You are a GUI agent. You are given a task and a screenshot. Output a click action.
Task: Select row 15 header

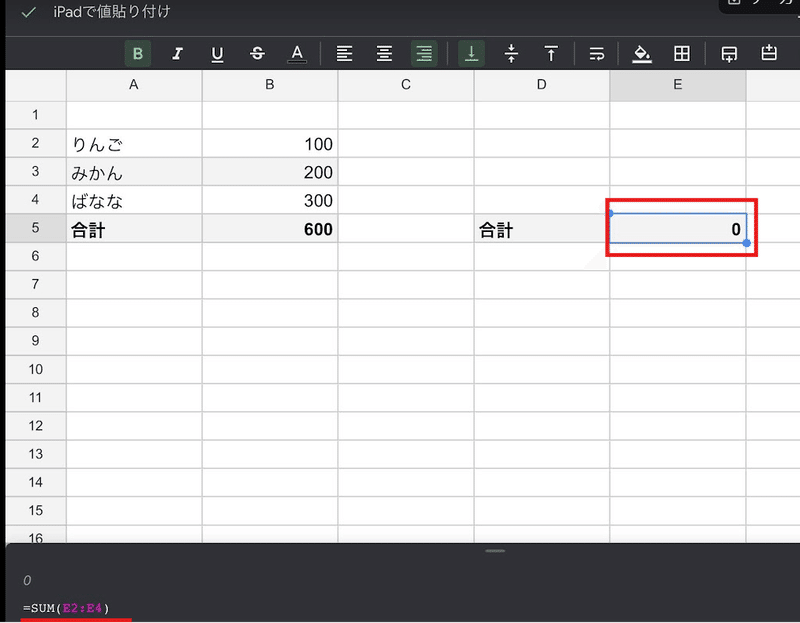click(x=35, y=510)
